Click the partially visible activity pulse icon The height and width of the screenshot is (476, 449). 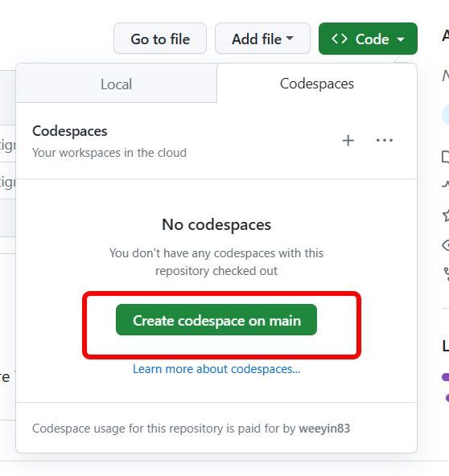click(x=446, y=183)
